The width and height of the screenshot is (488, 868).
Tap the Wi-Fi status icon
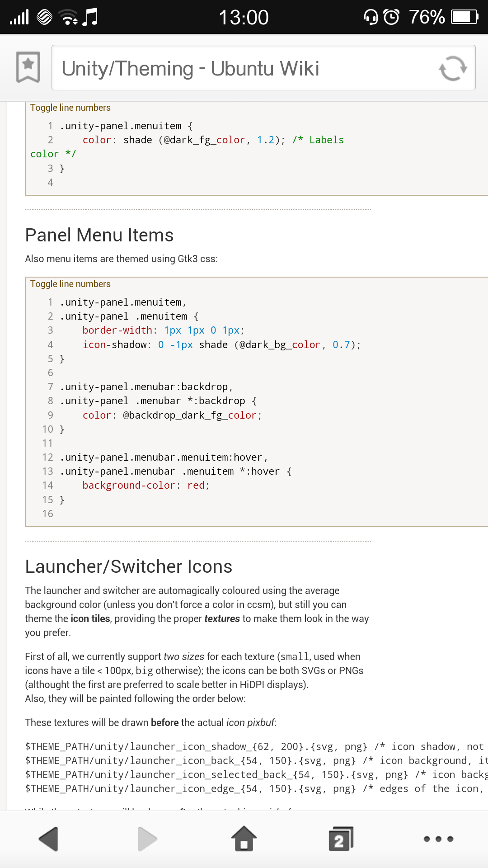tap(69, 17)
